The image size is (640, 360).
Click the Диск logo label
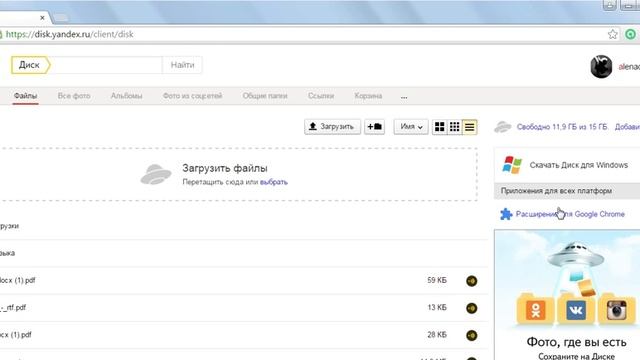point(30,65)
